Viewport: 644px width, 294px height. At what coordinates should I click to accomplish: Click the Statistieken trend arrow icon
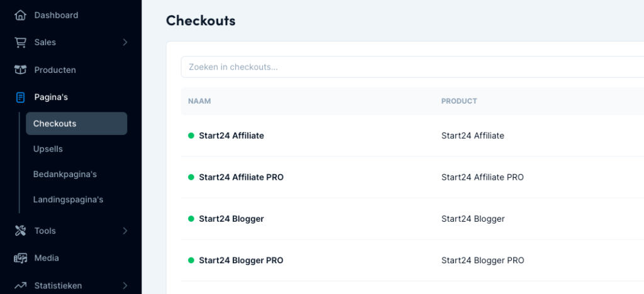21,286
